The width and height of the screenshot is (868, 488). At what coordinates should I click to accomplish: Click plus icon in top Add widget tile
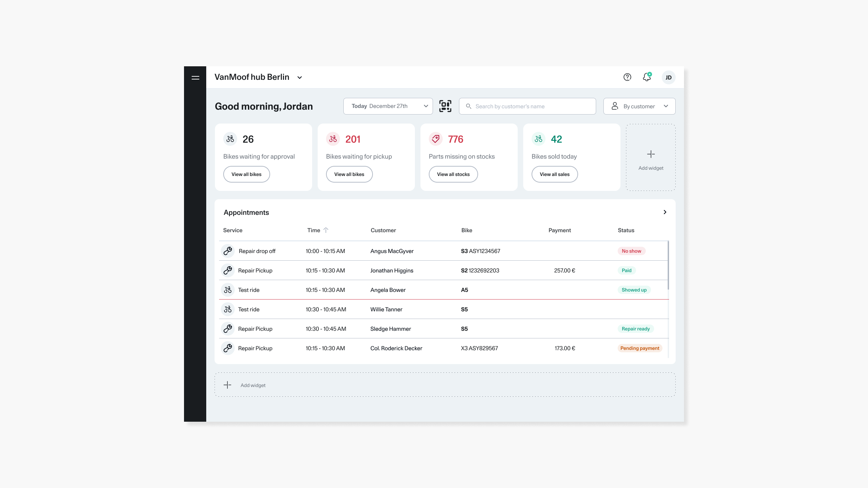pos(651,154)
